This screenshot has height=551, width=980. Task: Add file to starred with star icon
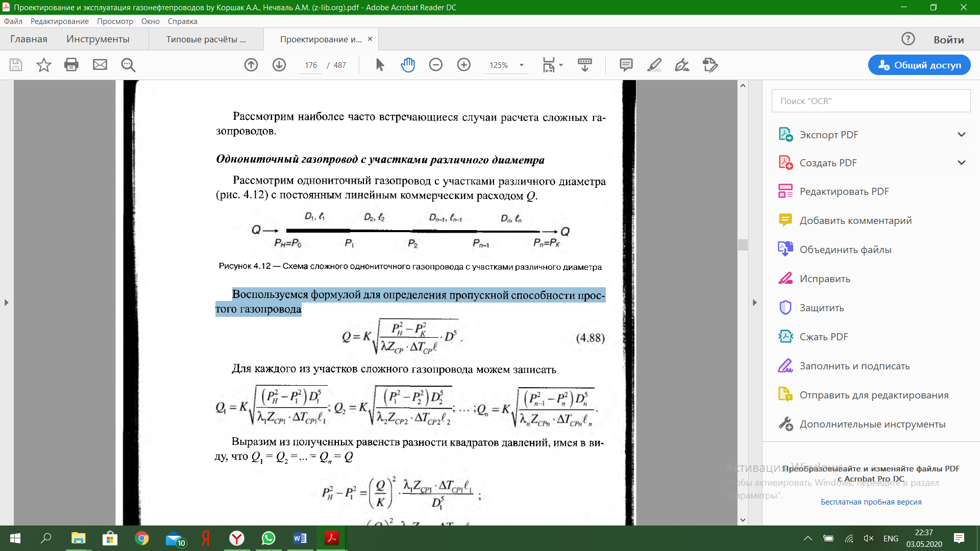point(44,65)
